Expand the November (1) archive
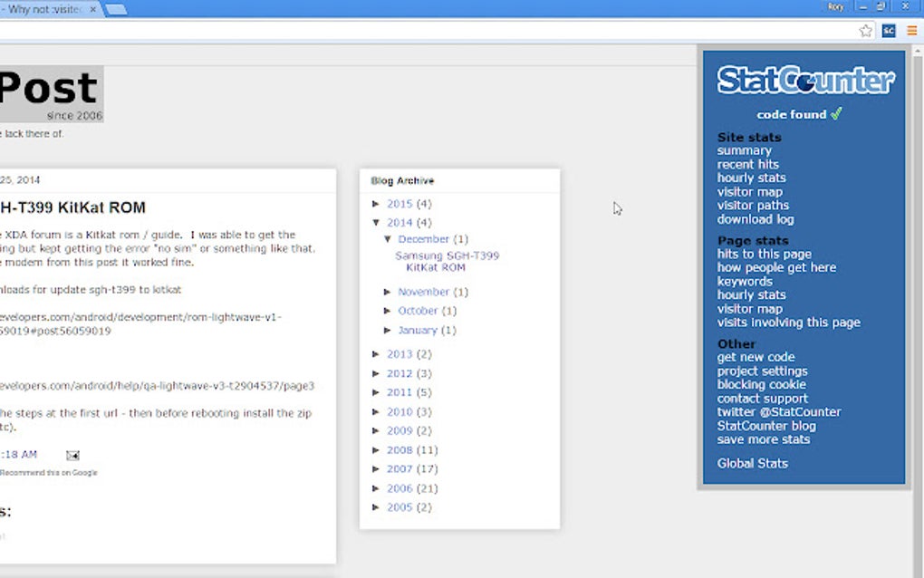924x578 pixels. pyautogui.click(x=388, y=292)
